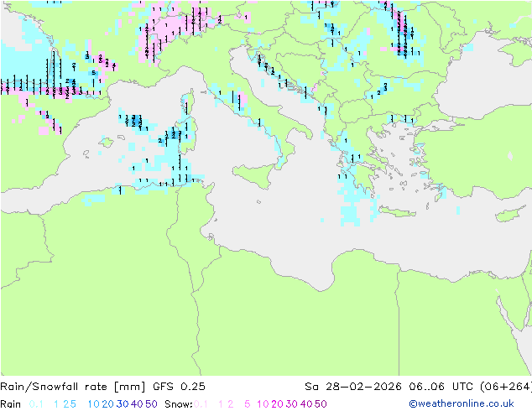Click the Rain legend value 50

click(151, 404)
